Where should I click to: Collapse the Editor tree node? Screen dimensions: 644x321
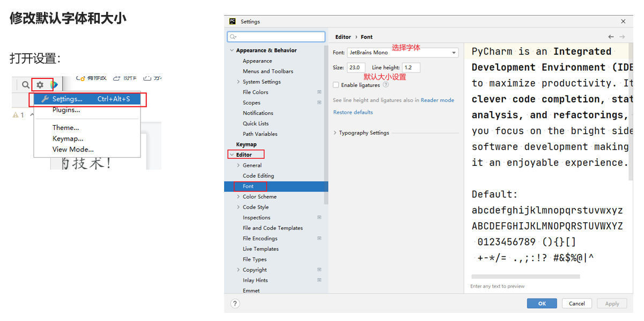coord(232,155)
